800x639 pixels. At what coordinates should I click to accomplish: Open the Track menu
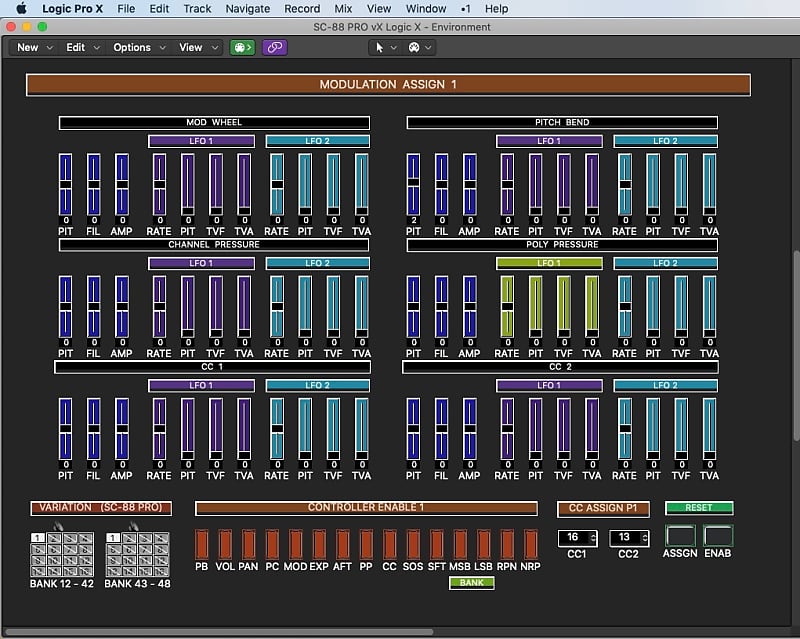pos(197,9)
